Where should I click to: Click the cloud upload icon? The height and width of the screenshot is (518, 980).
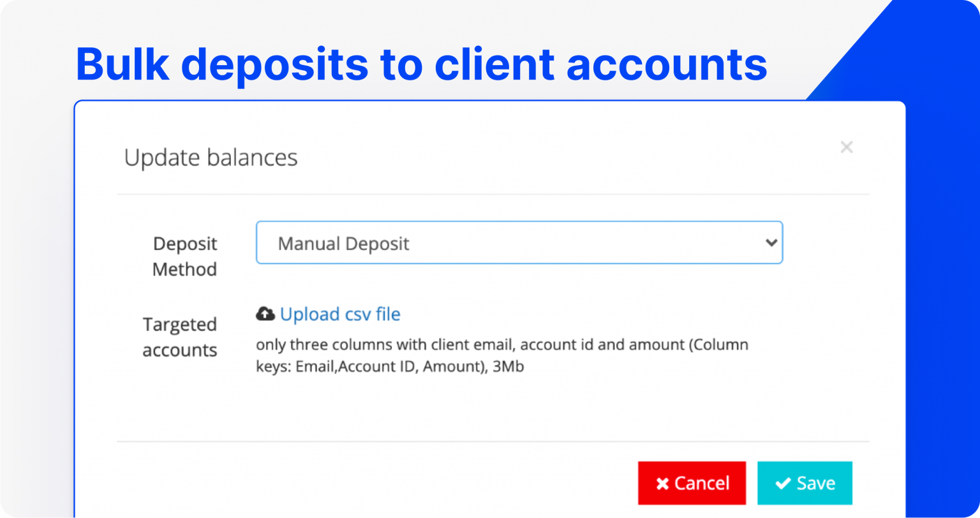coord(265,314)
